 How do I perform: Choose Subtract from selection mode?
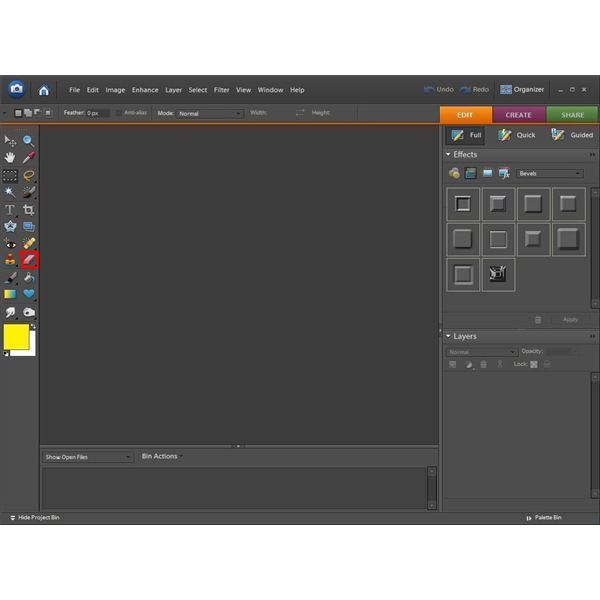(38, 112)
